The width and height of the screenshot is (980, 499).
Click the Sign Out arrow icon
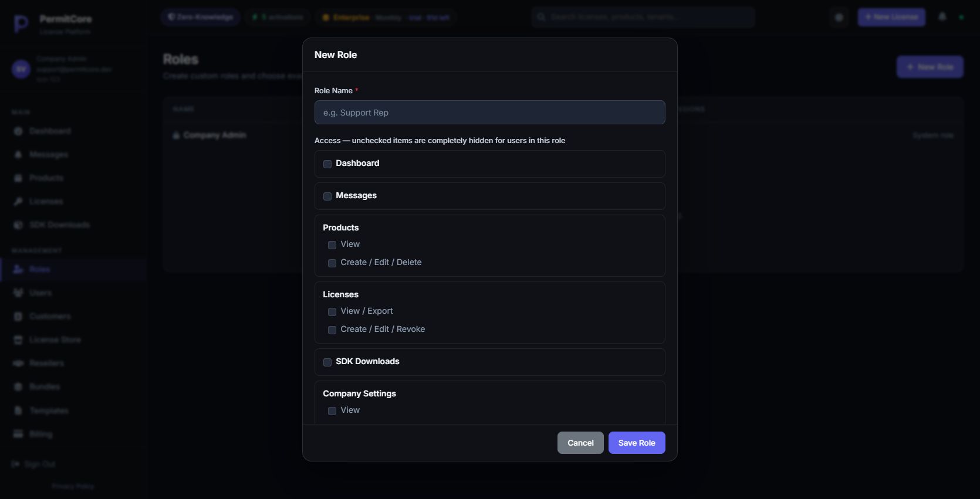pos(15,464)
